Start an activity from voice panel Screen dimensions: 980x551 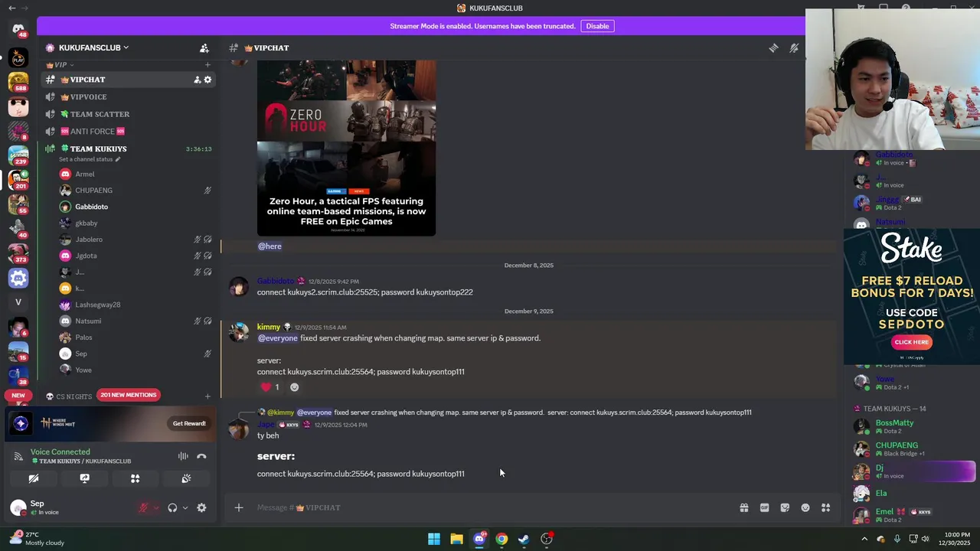coord(135,478)
